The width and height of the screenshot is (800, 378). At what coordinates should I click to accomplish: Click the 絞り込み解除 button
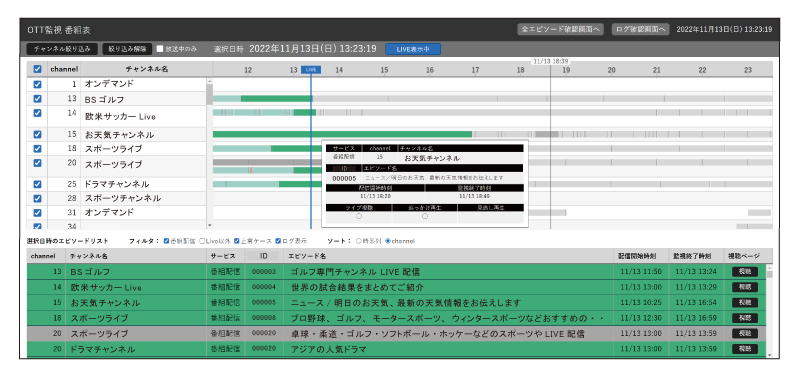tap(127, 49)
